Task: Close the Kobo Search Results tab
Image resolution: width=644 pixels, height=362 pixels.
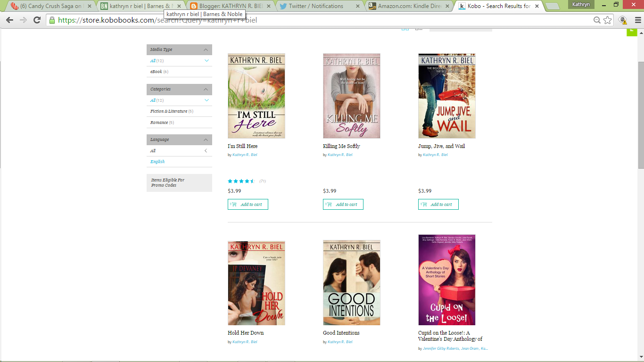Action: [537, 6]
